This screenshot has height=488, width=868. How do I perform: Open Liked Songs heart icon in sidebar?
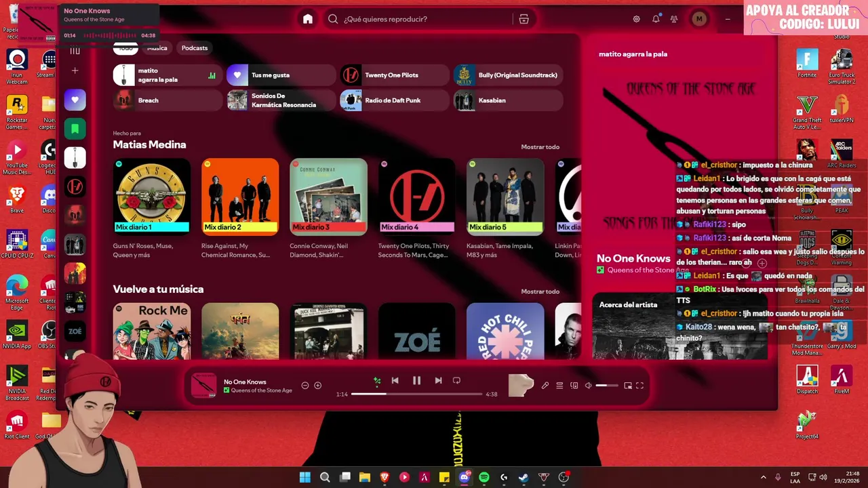coord(75,100)
